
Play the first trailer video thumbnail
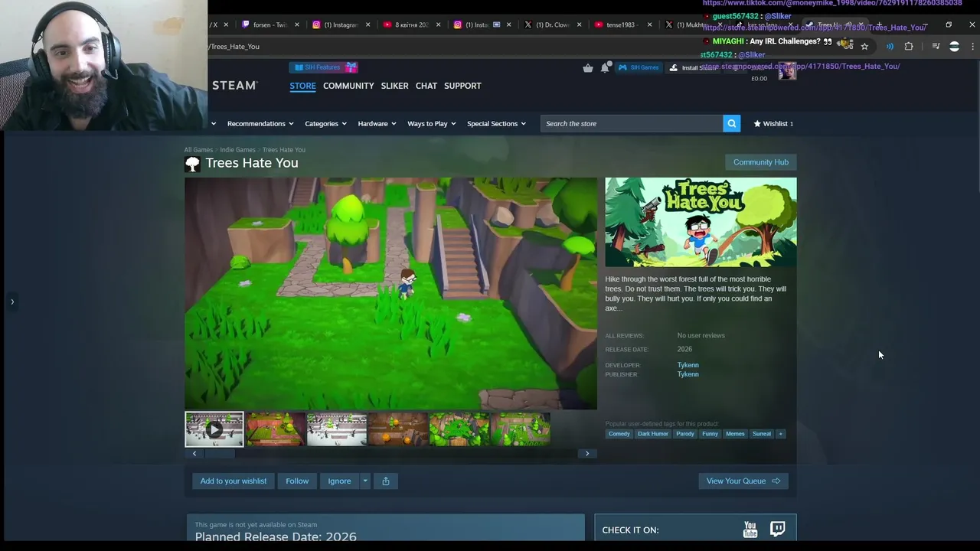[214, 429]
